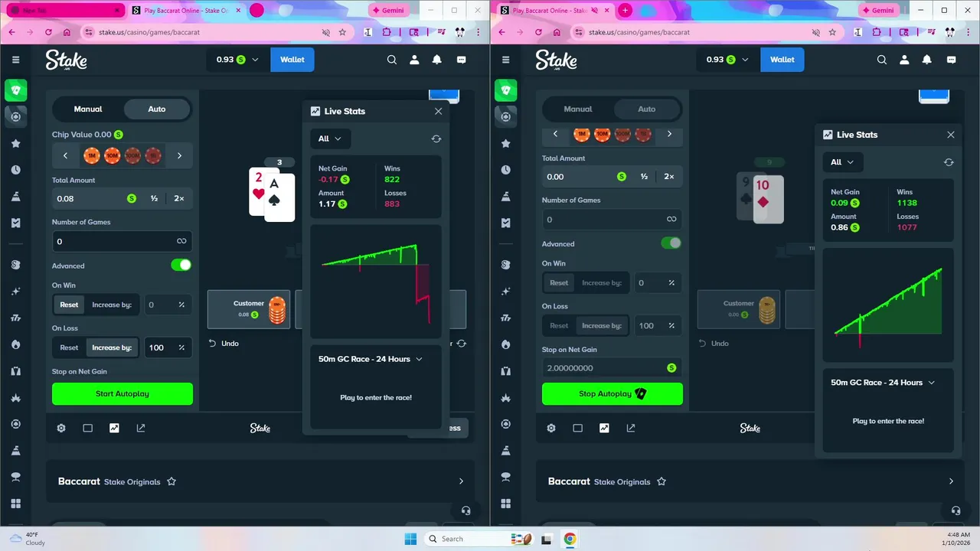980x551 pixels.
Task: Open notifications bell in the left window
Action: 437,60
